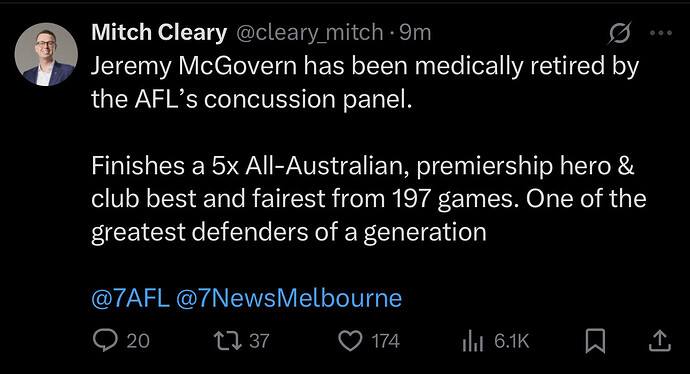The width and height of the screenshot is (690, 374).
Task: Open the tweet via the 9m timestamp
Action: click(415, 33)
